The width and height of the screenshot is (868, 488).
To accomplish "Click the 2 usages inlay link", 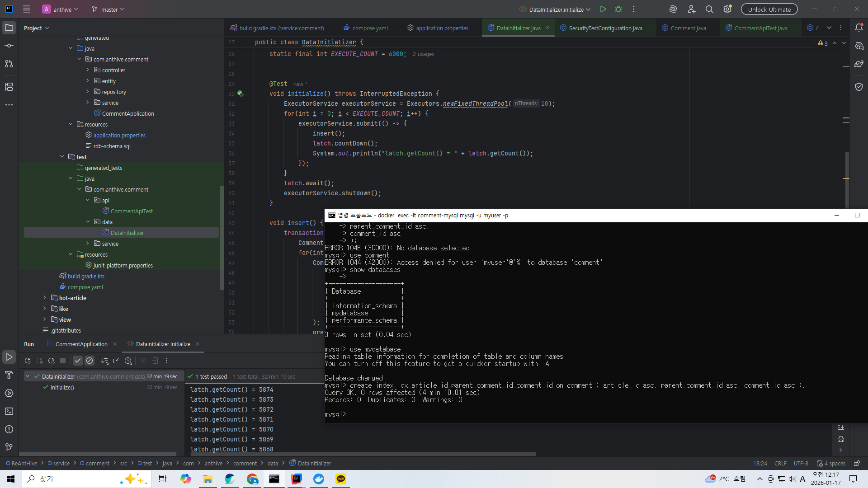I will tap(423, 54).
